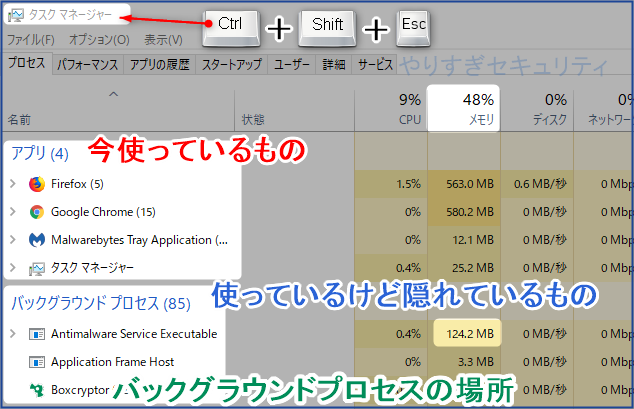Select the Google Chrome (15) row name

point(103,212)
